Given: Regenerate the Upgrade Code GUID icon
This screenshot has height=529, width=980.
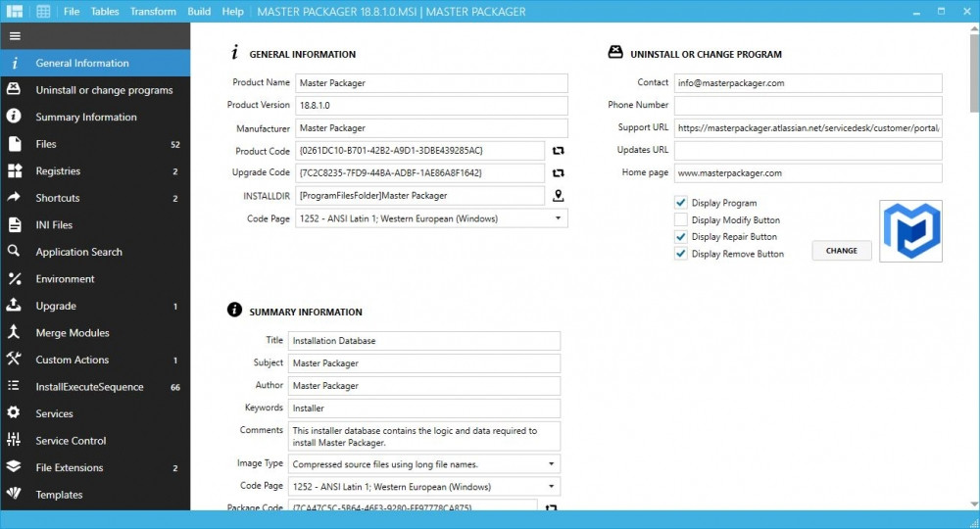Looking at the screenshot, I should click(559, 173).
